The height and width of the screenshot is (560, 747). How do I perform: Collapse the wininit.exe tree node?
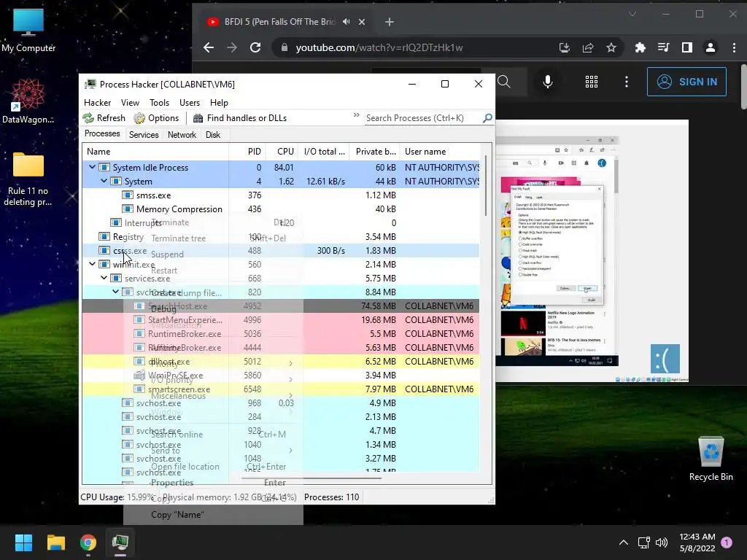[92, 264]
